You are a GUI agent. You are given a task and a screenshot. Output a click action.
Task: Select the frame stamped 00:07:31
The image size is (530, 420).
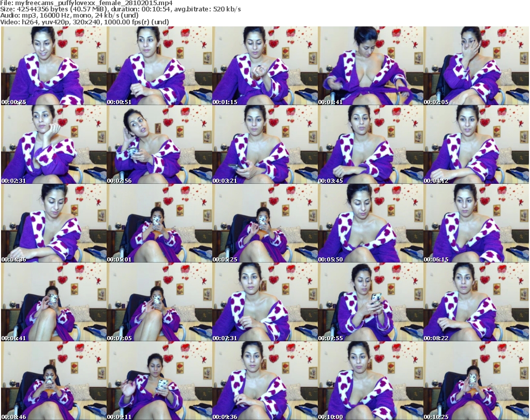[265, 302]
